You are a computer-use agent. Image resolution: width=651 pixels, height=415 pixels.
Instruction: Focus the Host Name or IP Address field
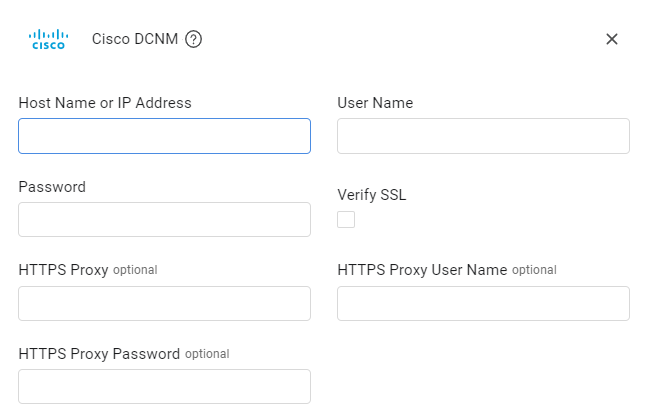tap(164, 136)
